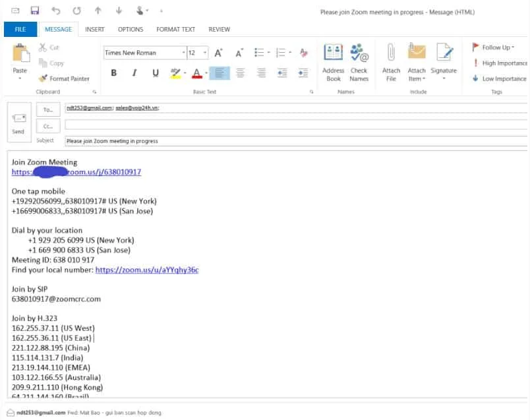Open the FILE tab
The image size is (530, 420).
pyautogui.click(x=20, y=30)
